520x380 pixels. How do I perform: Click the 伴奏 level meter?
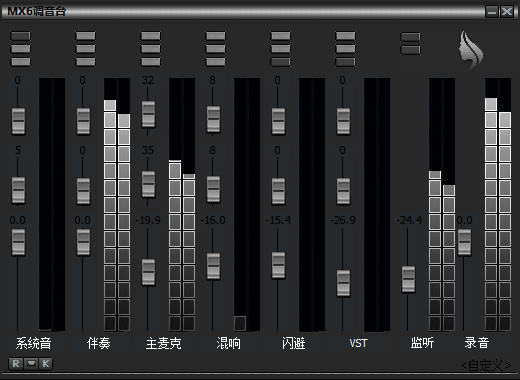point(117,205)
